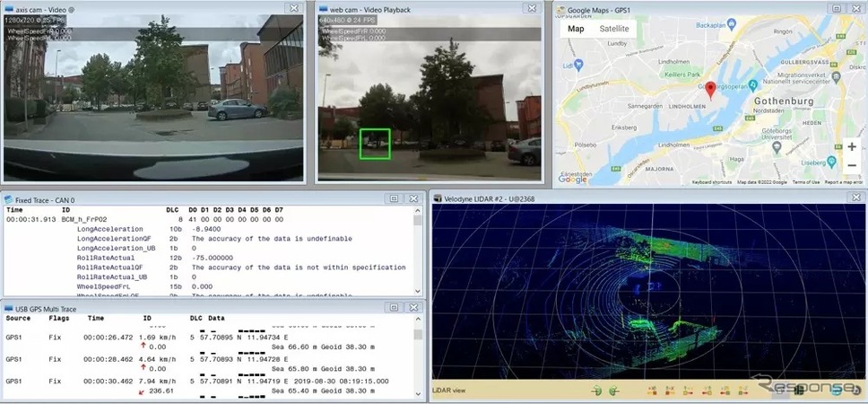Click the DLC column header in Fixed Trace
Image resolution: width=868 pixels, height=404 pixels.
coord(172,211)
